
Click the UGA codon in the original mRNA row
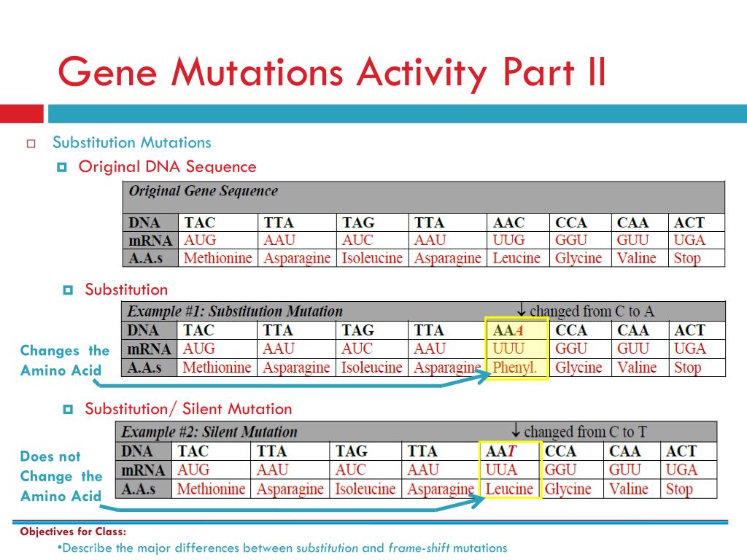point(689,240)
